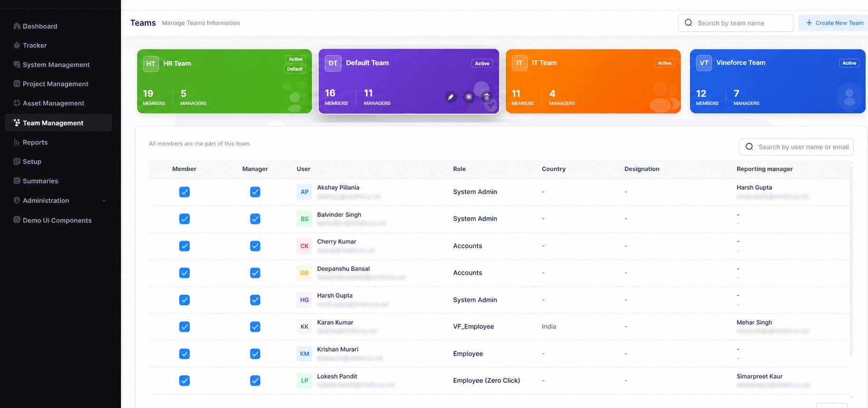The image size is (868, 408).
Task: Click the BS avatar for Balvinder Singh
Action: (x=304, y=219)
